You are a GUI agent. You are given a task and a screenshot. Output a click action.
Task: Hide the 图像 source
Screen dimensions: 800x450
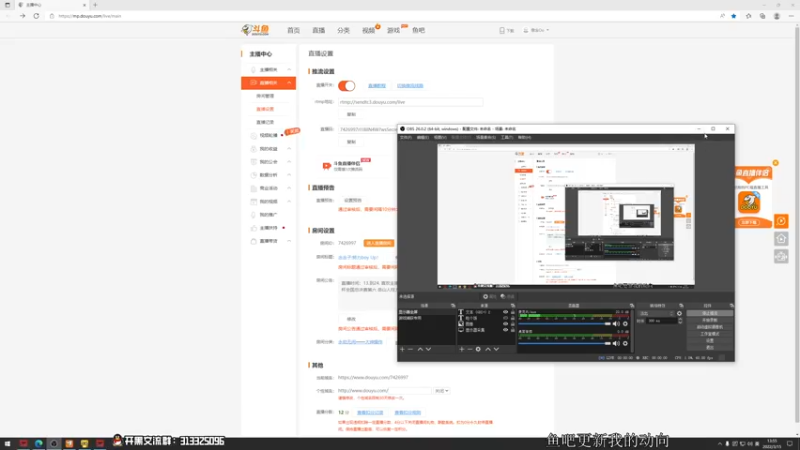click(x=505, y=324)
